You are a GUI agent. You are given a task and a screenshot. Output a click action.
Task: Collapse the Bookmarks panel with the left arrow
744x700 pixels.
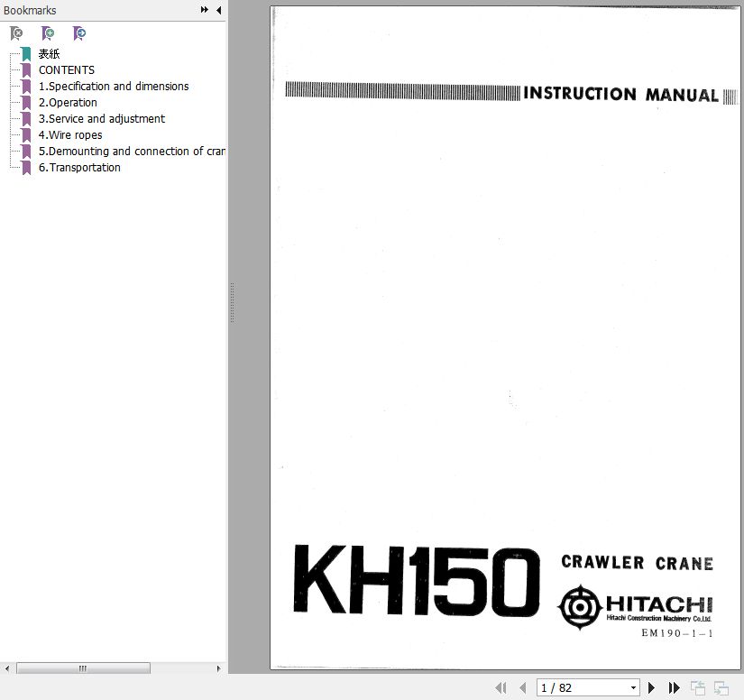219,10
